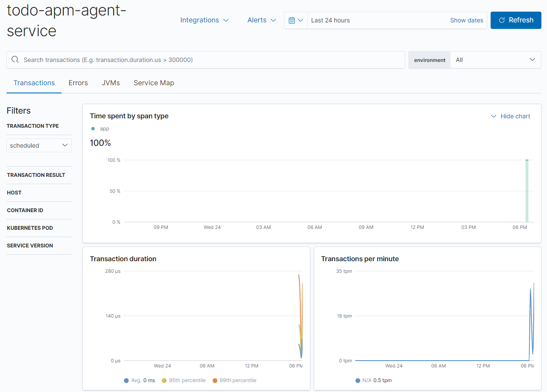Click Hide chart button
547x392 pixels.
pyautogui.click(x=511, y=116)
